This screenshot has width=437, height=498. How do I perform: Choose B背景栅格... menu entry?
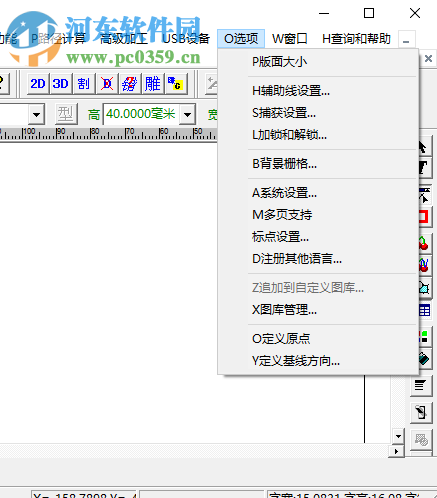click(318, 164)
